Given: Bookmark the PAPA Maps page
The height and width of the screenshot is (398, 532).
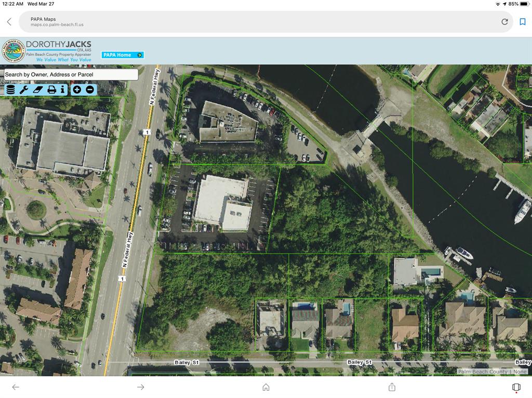Looking at the screenshot, I should (523, 22).
